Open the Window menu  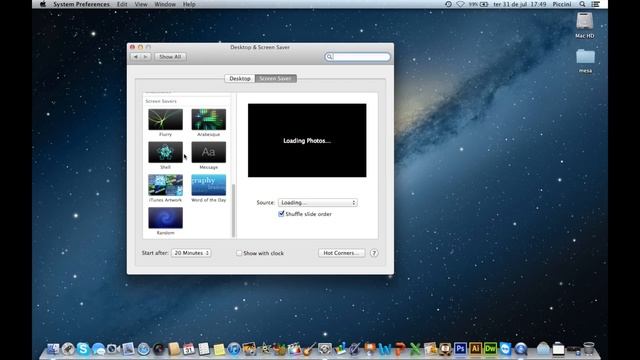[x=165, y=4]
